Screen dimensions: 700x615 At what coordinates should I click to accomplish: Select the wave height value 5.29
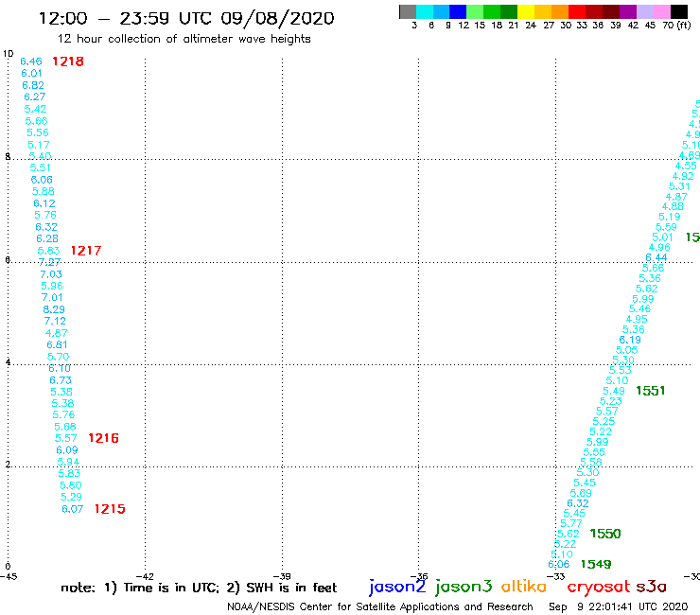tap(72, 497)
